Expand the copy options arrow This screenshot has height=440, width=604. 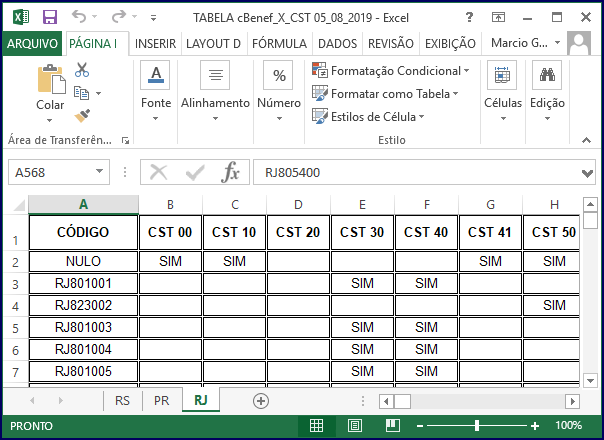pos(98,93)
